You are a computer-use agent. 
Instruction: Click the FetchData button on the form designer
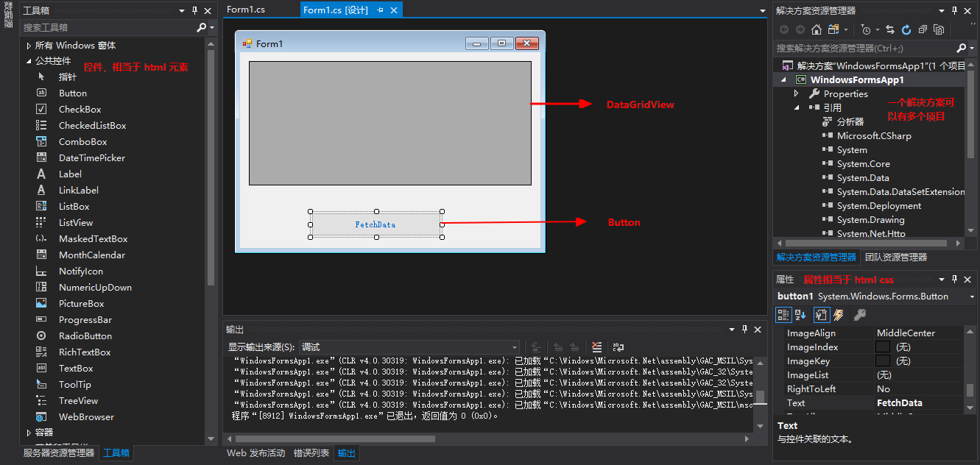376,224
